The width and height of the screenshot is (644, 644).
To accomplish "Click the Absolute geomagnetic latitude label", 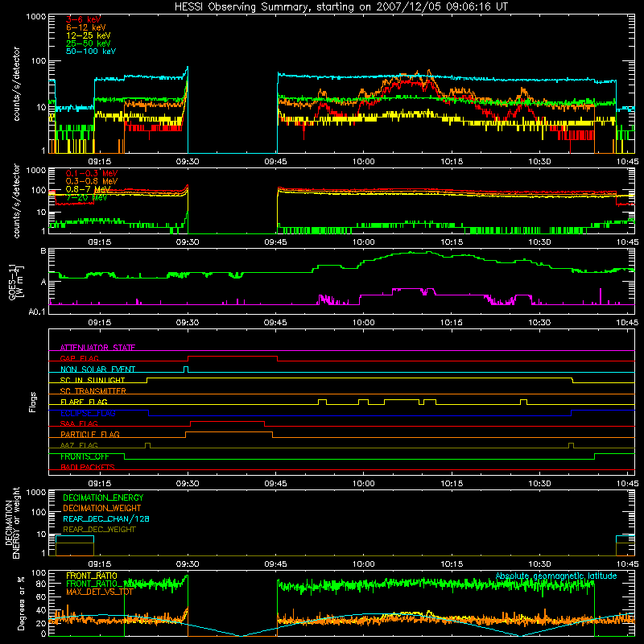I will click(x=556, y=576).
